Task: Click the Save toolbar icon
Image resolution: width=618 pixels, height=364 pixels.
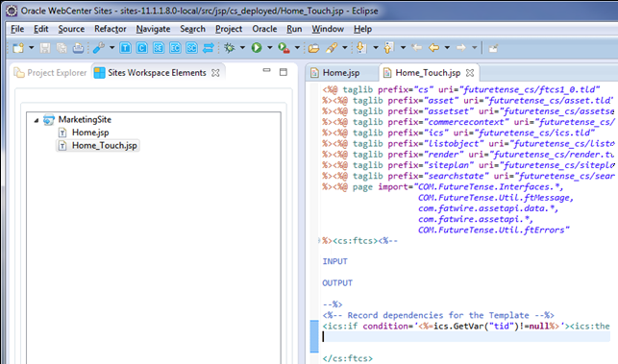Action: coord(45,48)
